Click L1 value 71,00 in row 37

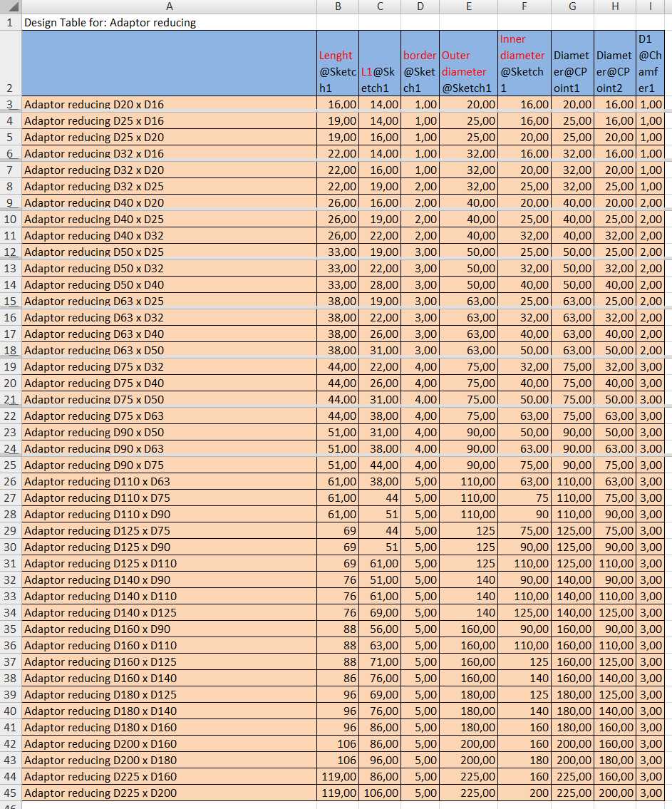[x=380, y=662]
